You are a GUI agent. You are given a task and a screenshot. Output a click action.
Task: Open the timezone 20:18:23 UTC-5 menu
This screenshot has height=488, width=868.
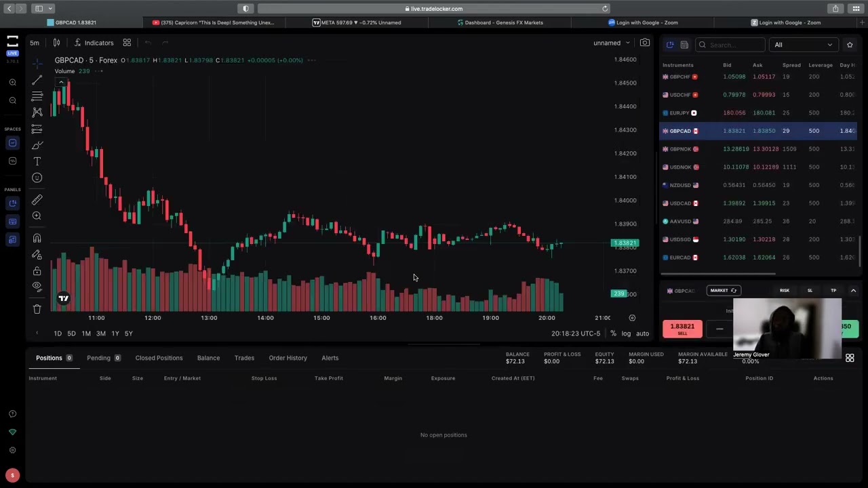pyautogui.click(x=576, y=333)
